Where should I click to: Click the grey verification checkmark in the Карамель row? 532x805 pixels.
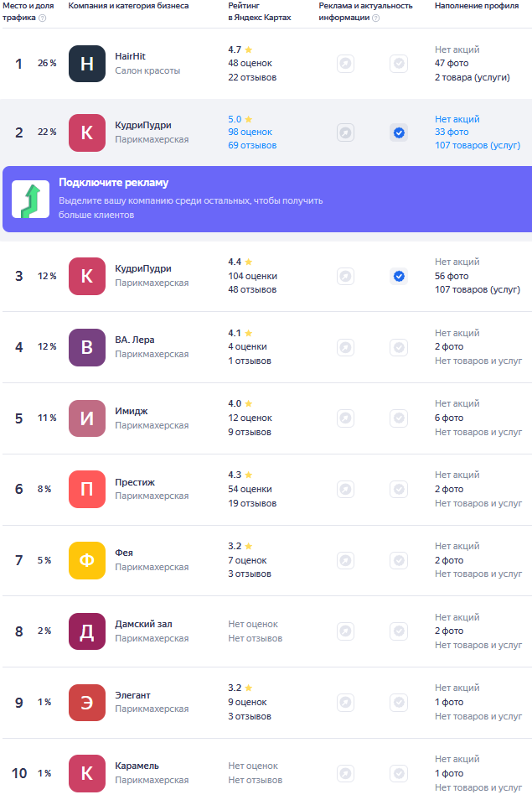tap(399, 773)
